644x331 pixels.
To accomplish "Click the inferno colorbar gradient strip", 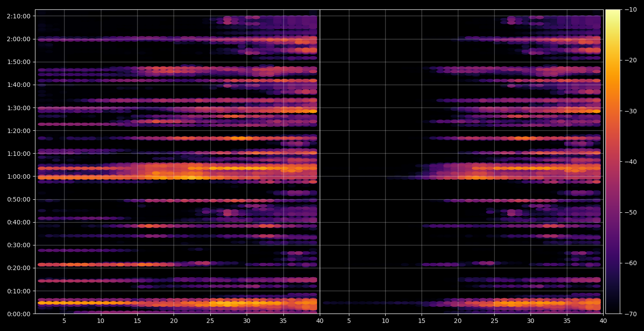I will pos(613,162).
